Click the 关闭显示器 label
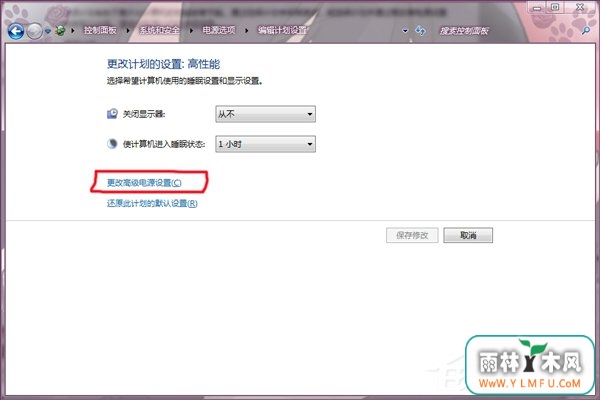 (x=143, y=114)
